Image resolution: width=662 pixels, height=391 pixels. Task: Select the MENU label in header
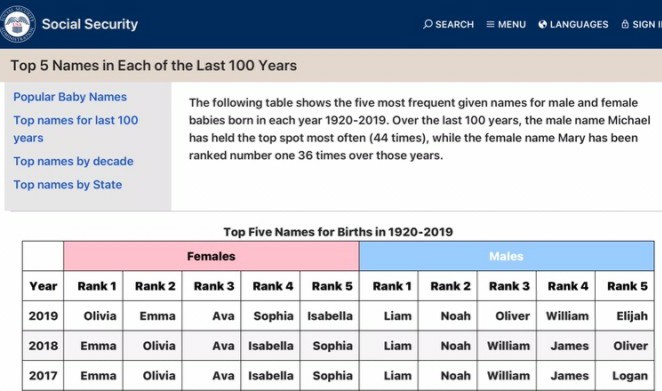point(512,24)
